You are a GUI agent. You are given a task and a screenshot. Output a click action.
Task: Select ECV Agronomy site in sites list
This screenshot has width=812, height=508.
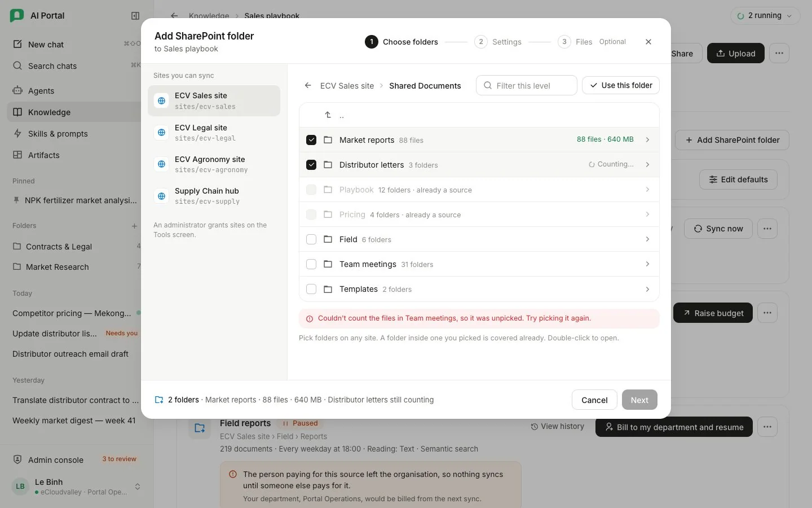(x=214, y=164)
